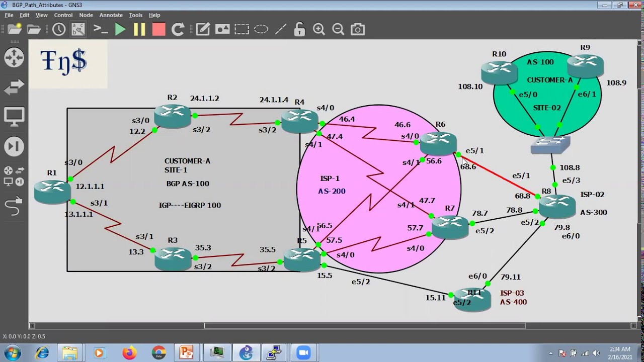Screen dimensions: 644x362
Task: Select router R7 in ISP-1
Action: click(450, 226)
